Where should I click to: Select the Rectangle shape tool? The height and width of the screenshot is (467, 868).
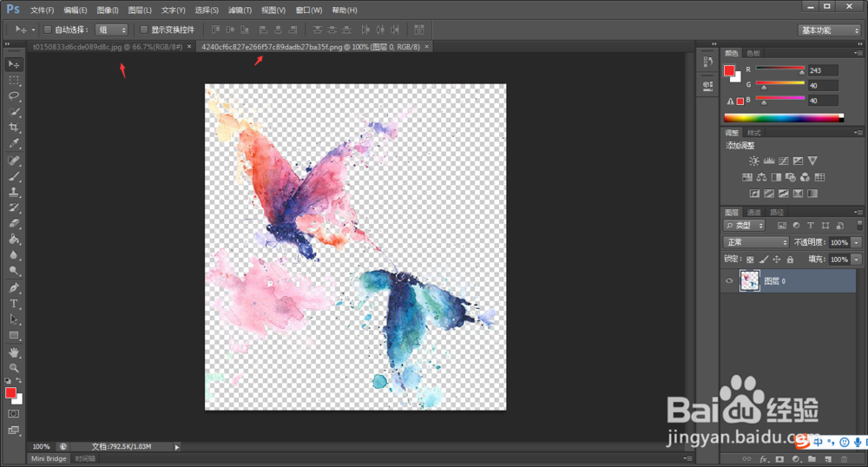point(14,335)
